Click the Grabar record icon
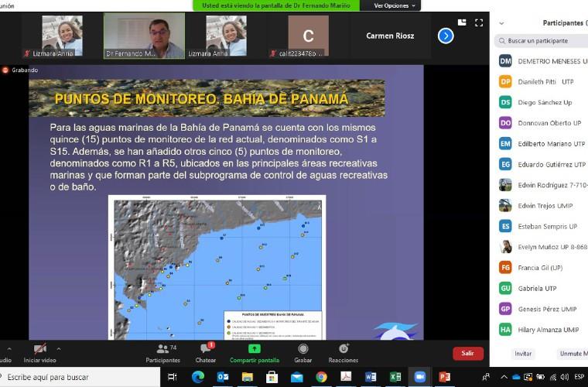Image resolution: width=588 pixels, height=387 pixels. pyautogui.click(x=303, y=350)
